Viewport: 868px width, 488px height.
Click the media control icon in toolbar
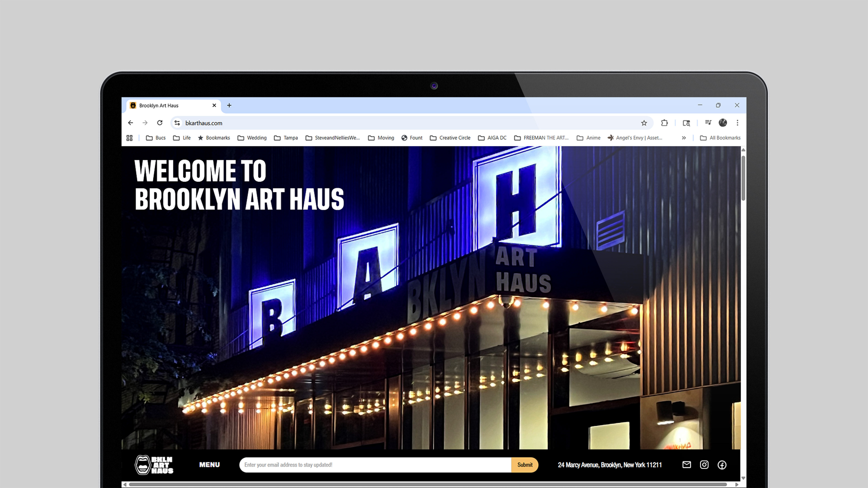click(x=708, y=123)
